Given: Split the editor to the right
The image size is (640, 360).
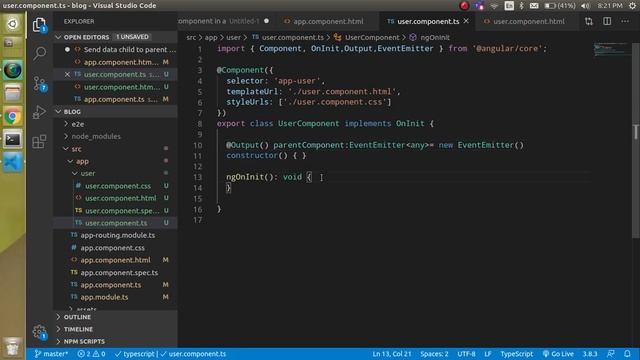Looking at the screenshot, I should click(x=607, y=21).
